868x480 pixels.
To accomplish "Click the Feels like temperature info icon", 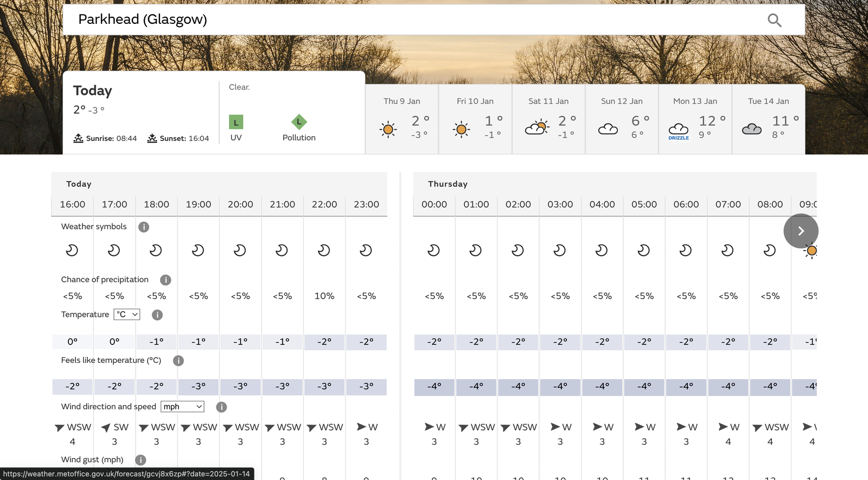I will [x=178, y=361].
